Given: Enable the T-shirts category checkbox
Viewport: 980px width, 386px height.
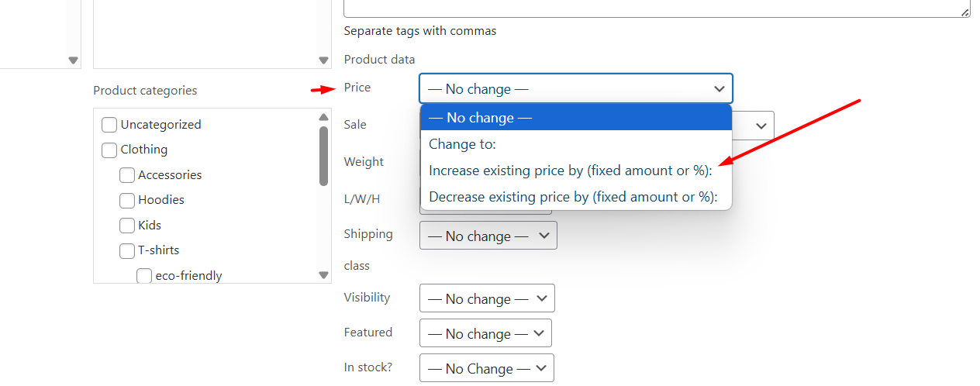Looking at the screenshot, I should pyautogui.click(x=127, y=250).
